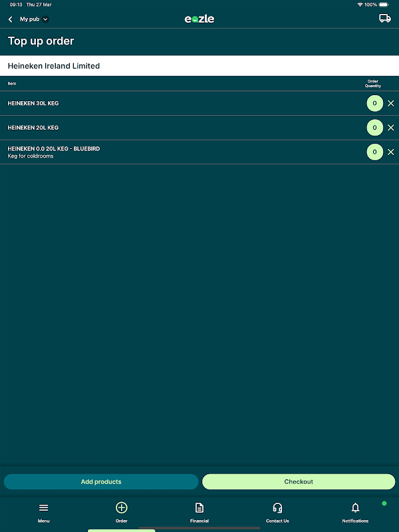
Task: Tap the Checkout button
Action: (299, 481)
